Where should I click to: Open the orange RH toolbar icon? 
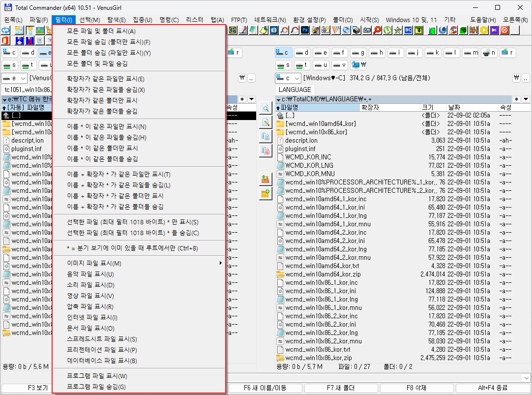[x=473, y=30]
